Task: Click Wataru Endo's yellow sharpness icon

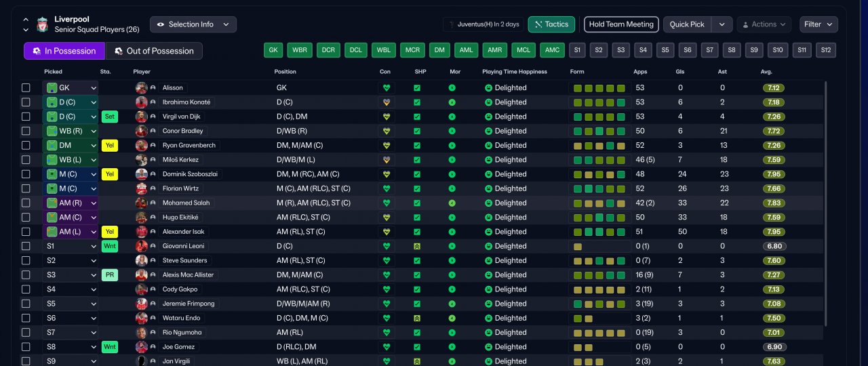Action: [x=417, y=318]
